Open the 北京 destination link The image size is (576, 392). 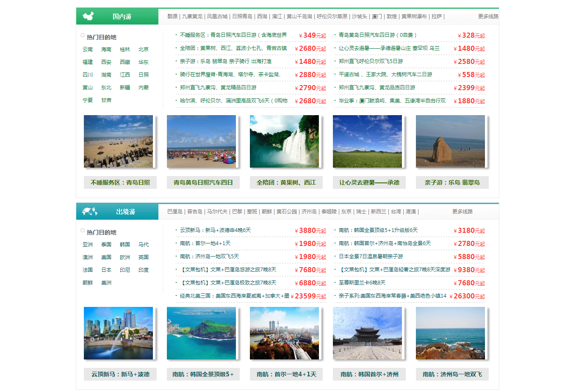point(144,49)
